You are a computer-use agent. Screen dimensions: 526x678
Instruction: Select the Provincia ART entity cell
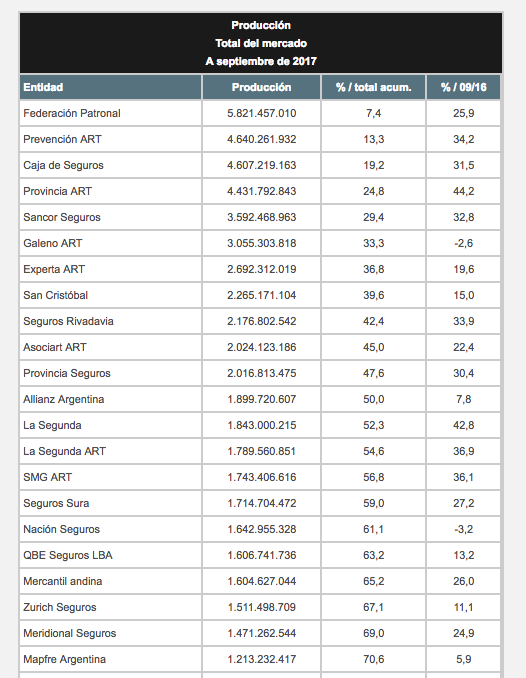[x=110, y=191]
